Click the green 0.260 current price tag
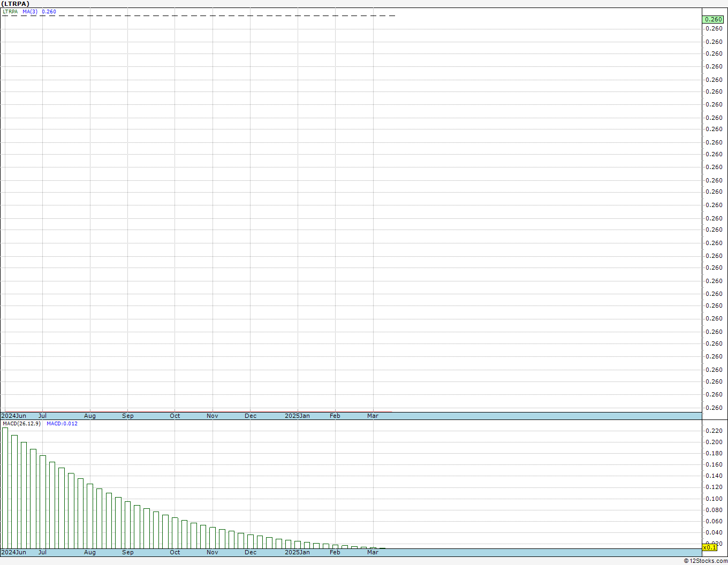Image resolution: width=728 pixels, height=565 pixels. click(x=713, y=19)
